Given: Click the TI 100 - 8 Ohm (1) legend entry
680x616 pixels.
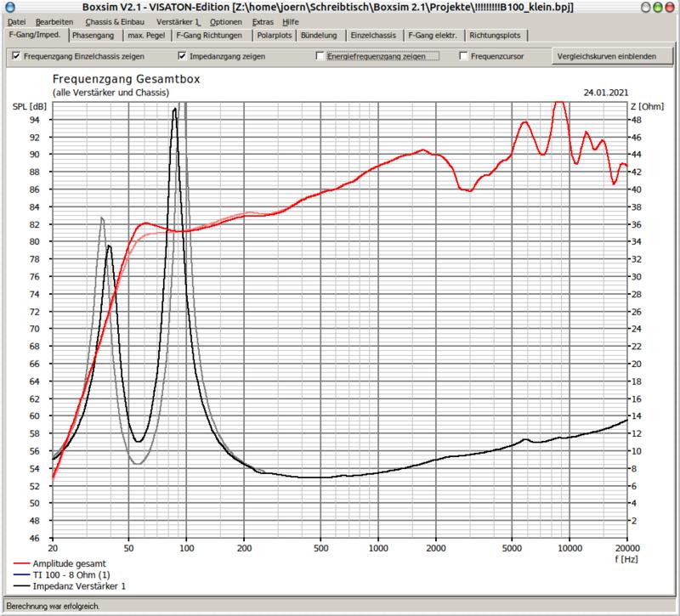Looking at the screenshot, I should pyautogui.click(x=62, y=575).
